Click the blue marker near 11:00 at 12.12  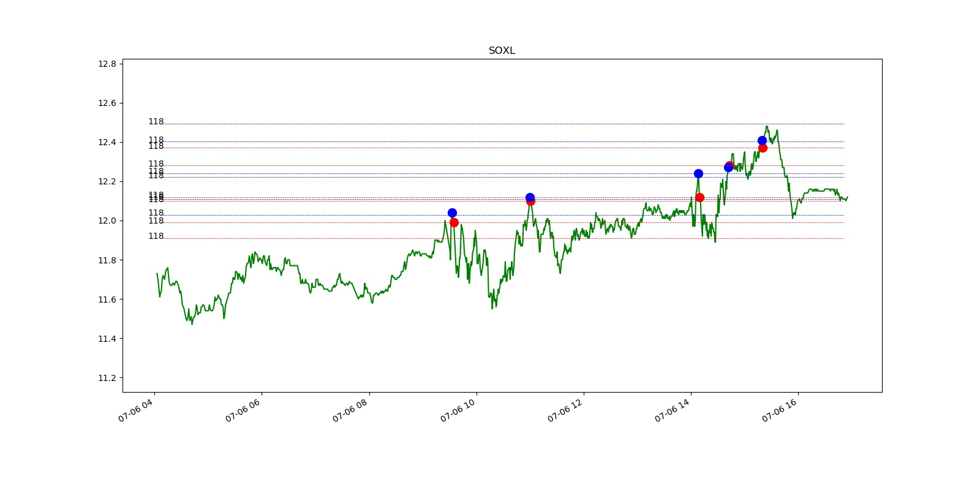(530, 197)
